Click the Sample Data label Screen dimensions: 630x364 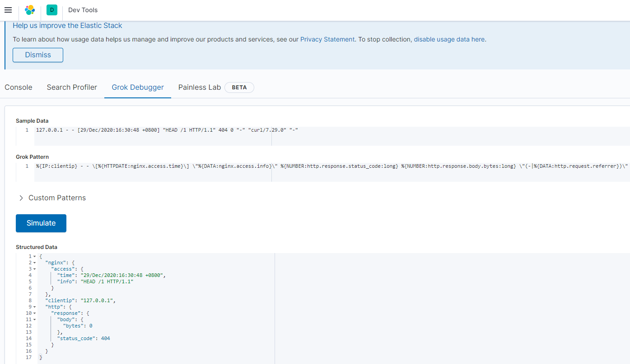point(32,121)
